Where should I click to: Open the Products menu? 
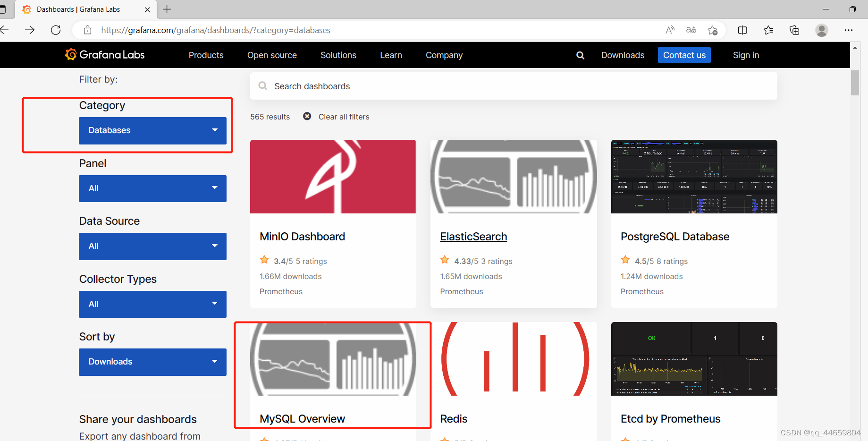(206, 55)
